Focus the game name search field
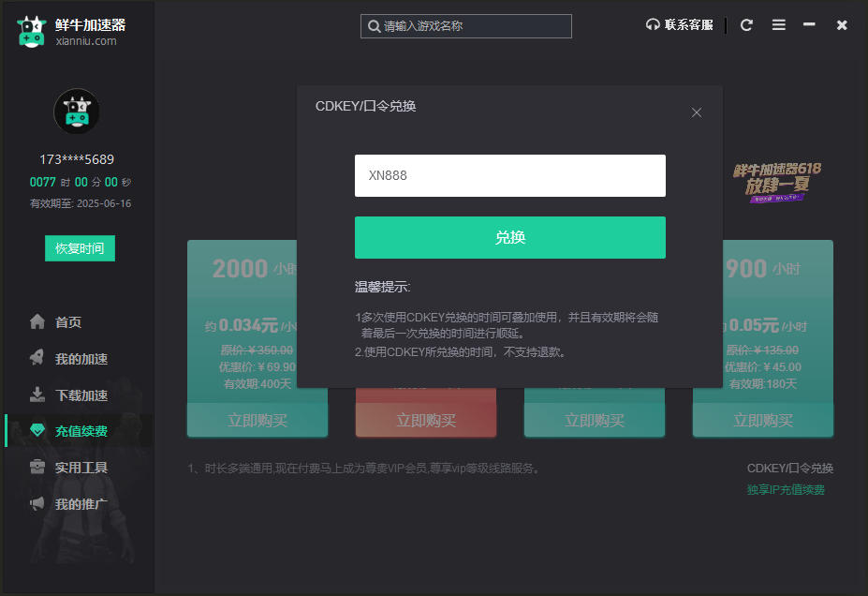868x596 pixels. 466,26
